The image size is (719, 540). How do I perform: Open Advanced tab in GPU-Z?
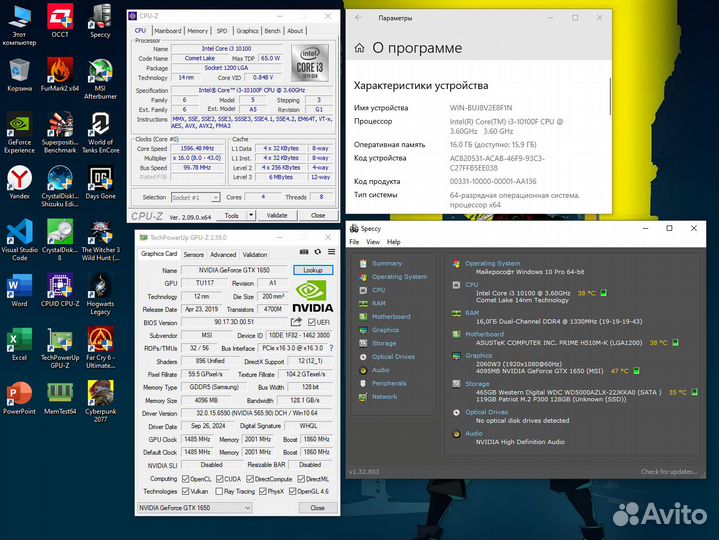223,254
